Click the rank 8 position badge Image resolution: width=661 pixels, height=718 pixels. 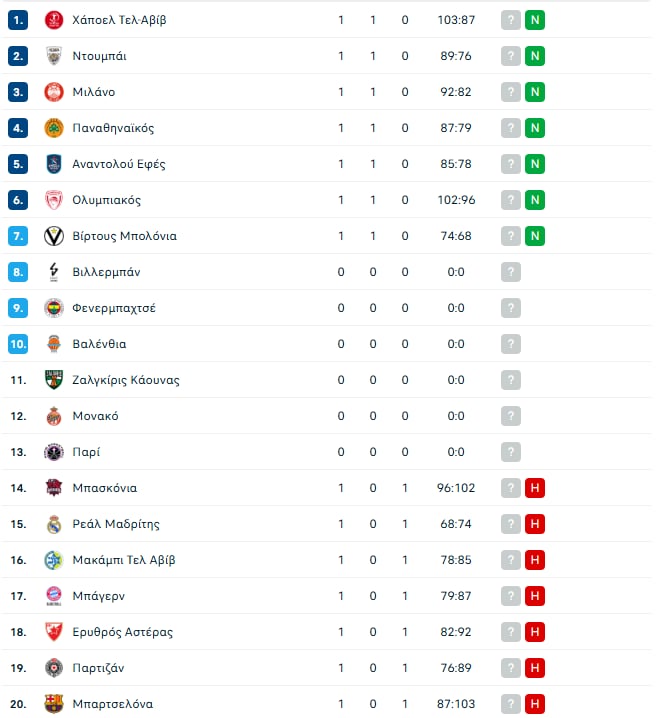[18, 272]
